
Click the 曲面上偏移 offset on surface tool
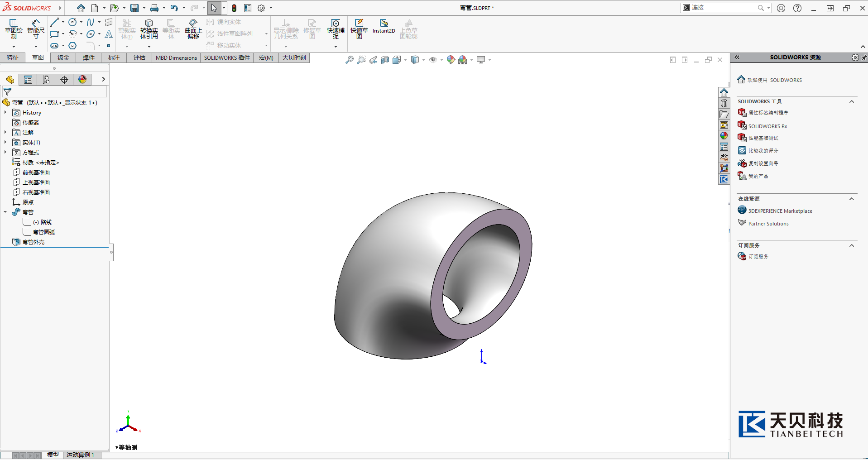pos(193,29)
